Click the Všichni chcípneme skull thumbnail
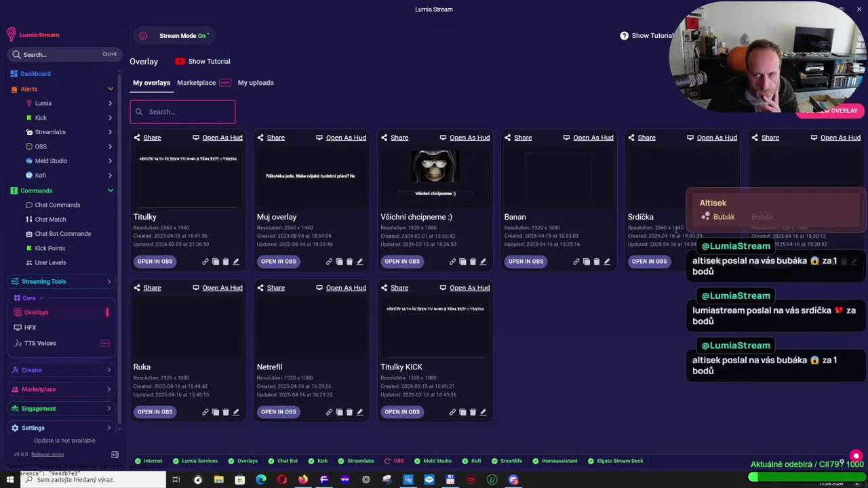This screenshot has height=488, width=868. coord(435,167)
